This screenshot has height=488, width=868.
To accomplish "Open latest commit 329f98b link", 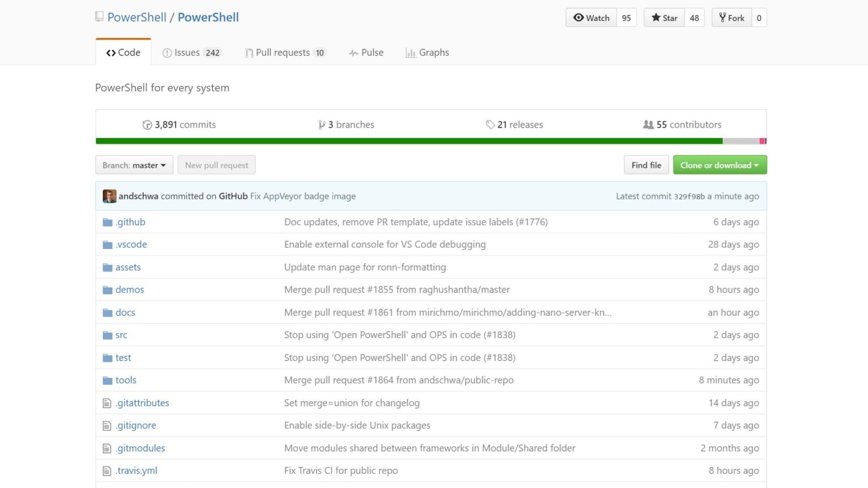I will [x=689, y=197].
